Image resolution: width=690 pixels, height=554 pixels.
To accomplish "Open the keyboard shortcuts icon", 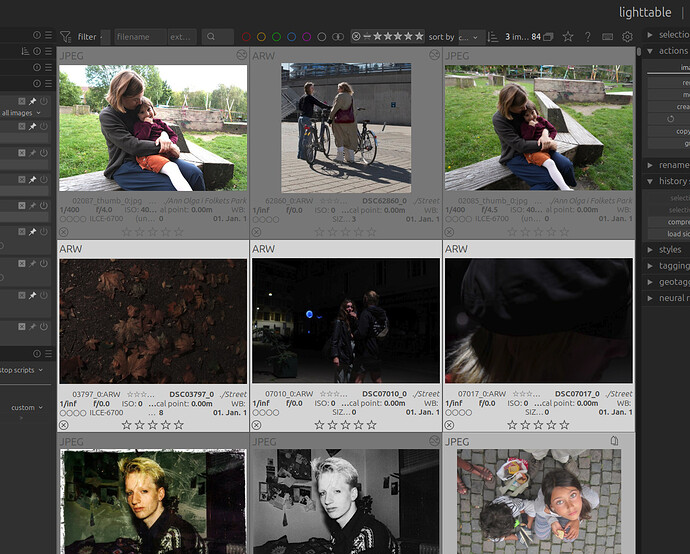I will click(x=607, y=37).
